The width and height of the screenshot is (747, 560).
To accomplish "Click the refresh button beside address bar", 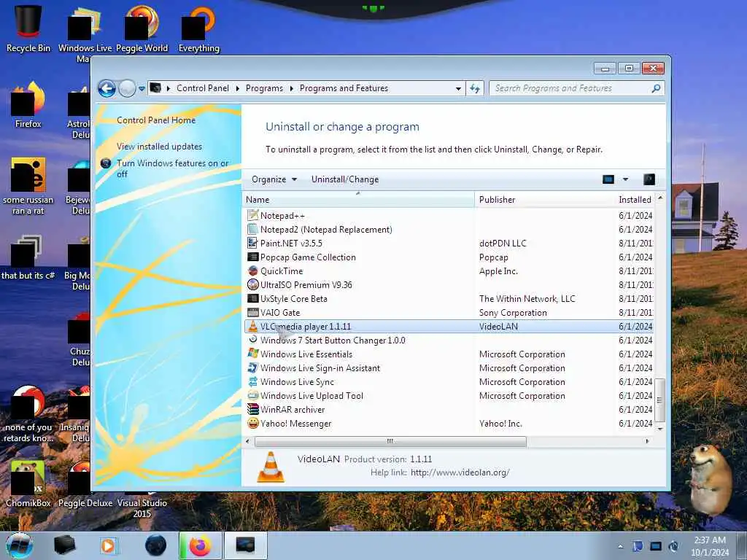I will 475,88.
